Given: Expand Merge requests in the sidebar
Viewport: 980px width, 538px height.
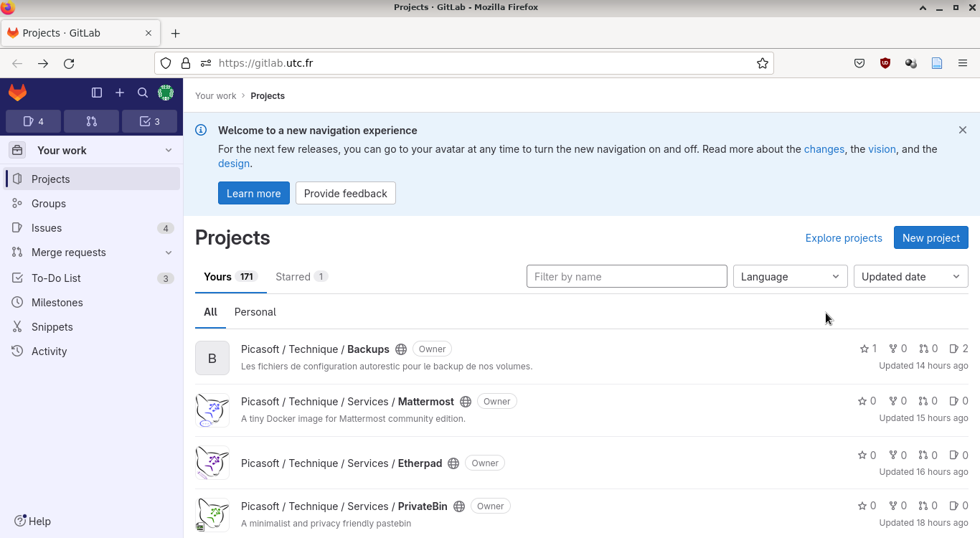Looking at the screenshot, I should coord(169,253).
